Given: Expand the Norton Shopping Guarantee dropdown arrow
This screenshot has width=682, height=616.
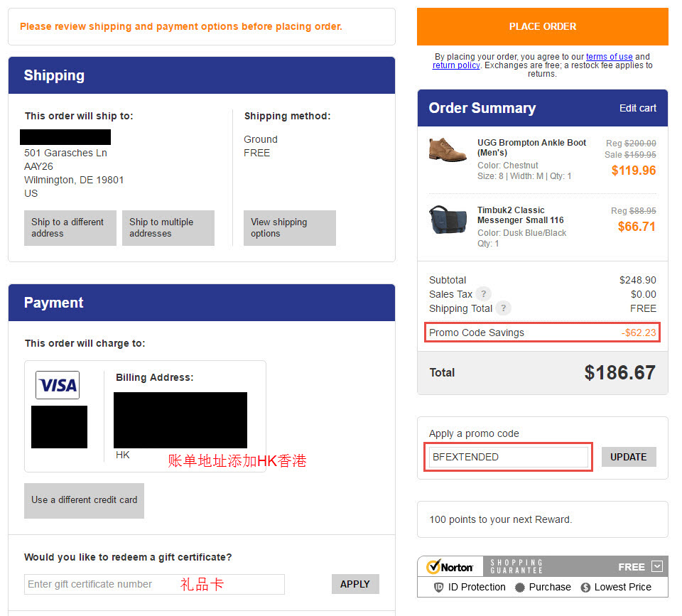Looking at the screenshot, I should tap(656, 566).
